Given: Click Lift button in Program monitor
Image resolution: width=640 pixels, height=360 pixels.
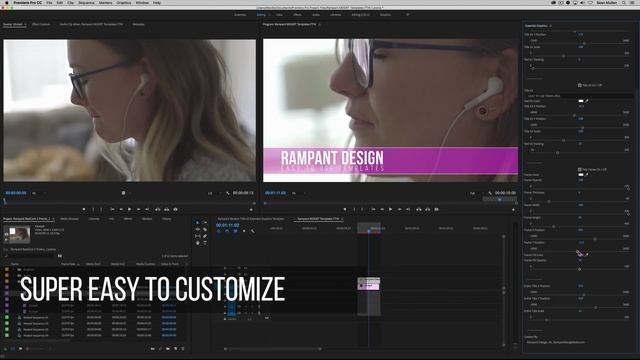Looking at the screenshot, I should pyautogui.click(x=419, y=209).
